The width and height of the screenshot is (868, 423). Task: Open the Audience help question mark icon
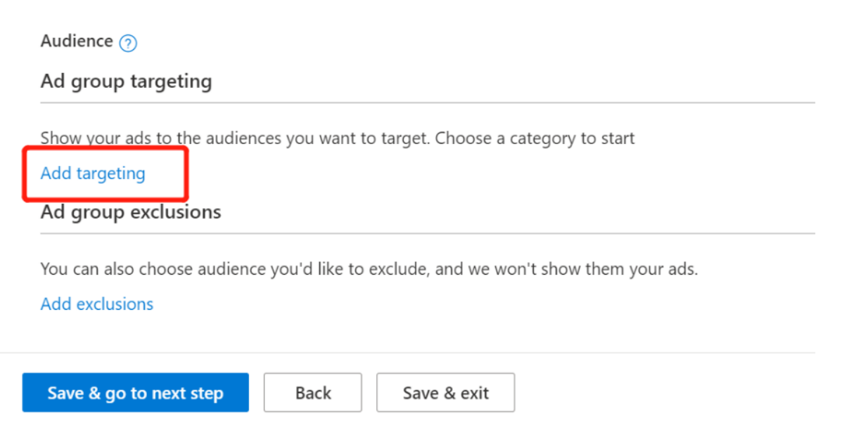tap(128, 44)
